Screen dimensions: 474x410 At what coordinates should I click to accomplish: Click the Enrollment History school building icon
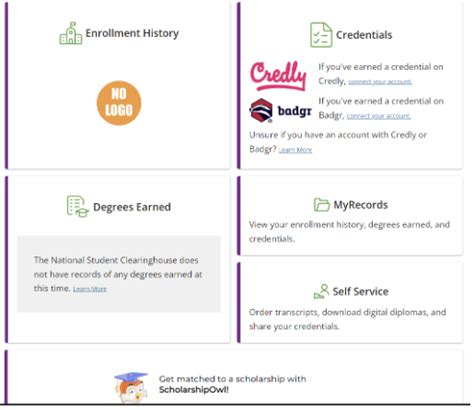71,33
